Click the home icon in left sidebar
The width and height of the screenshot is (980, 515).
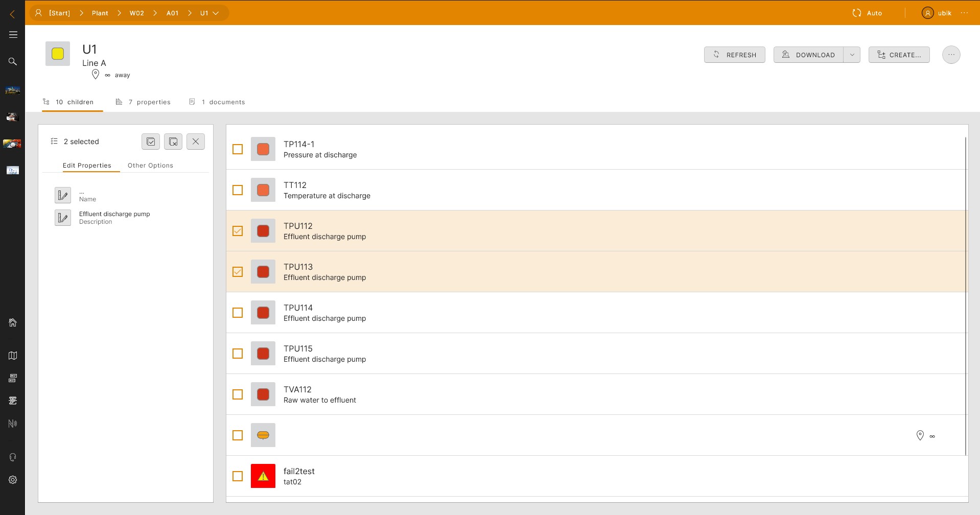13,322
